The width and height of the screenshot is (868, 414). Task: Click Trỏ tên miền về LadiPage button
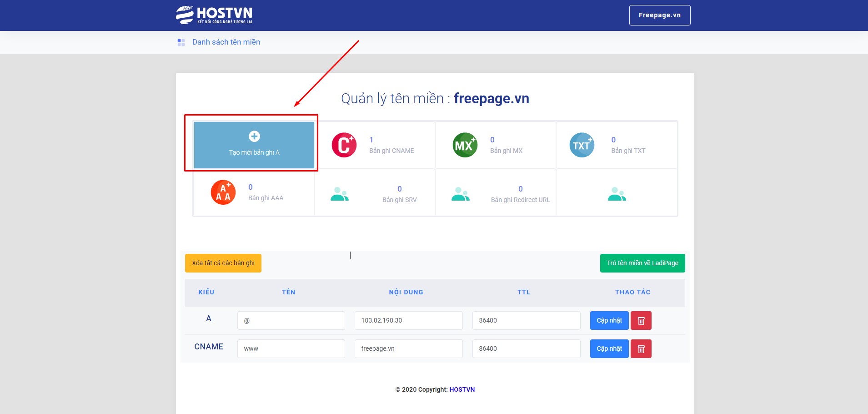click(x=642, y=263)
